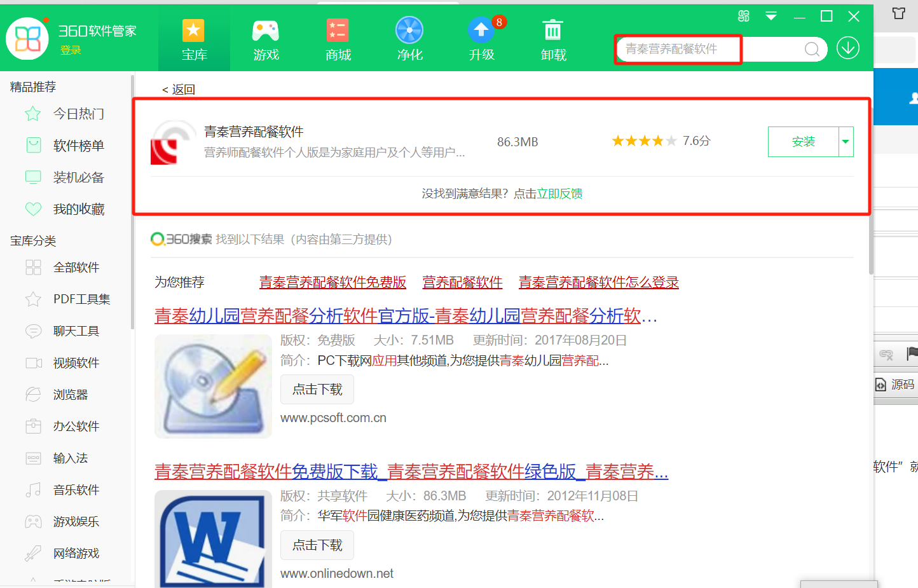918x588 pixels.
Task: Open the skin-change icon in title bar
Action: (x=743, y=16)
